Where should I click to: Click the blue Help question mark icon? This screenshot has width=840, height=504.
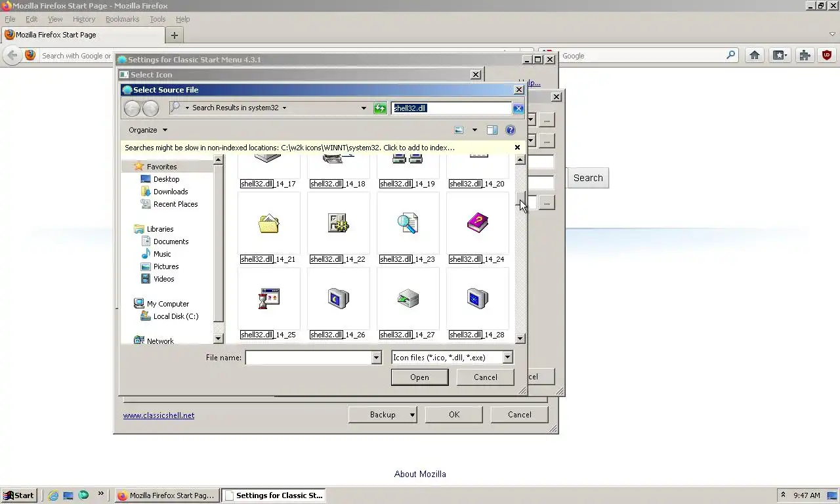(x=511, y=130)
